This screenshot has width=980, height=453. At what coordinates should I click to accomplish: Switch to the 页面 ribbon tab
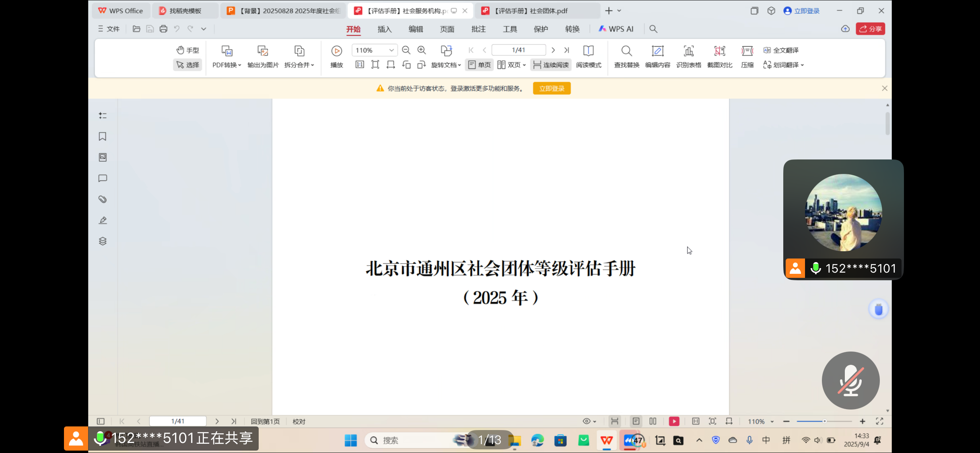447,29
